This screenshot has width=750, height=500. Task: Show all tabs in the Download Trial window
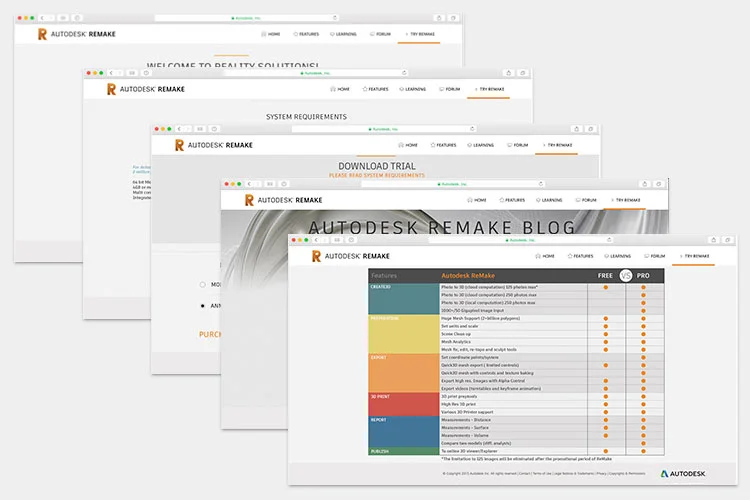click(591, 129)
